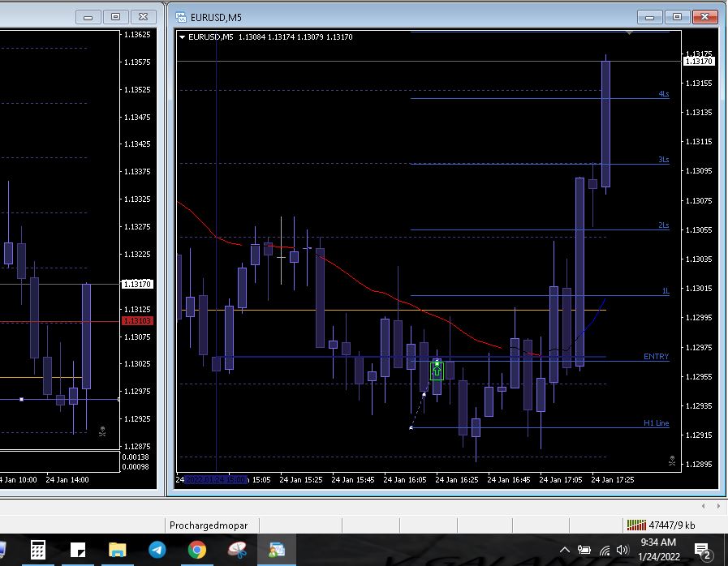Launch Telegram from the taskbar
This screenshot has width=728, height=566.
[157, 551]
